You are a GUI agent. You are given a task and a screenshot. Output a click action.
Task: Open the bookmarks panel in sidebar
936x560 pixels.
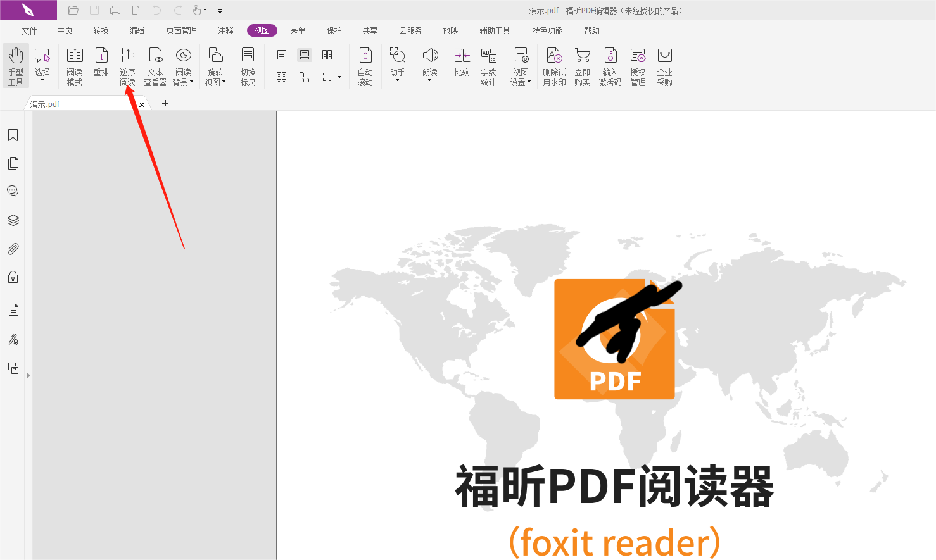13,135
